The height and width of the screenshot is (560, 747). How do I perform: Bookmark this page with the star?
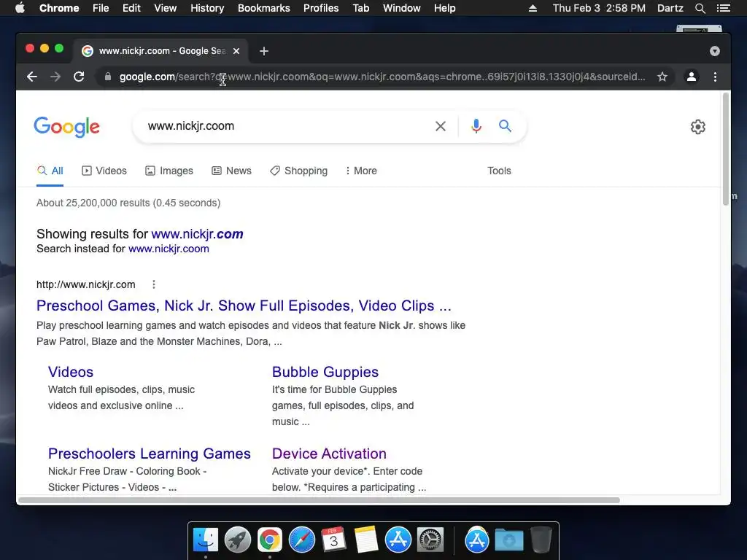tap(662, 77)
